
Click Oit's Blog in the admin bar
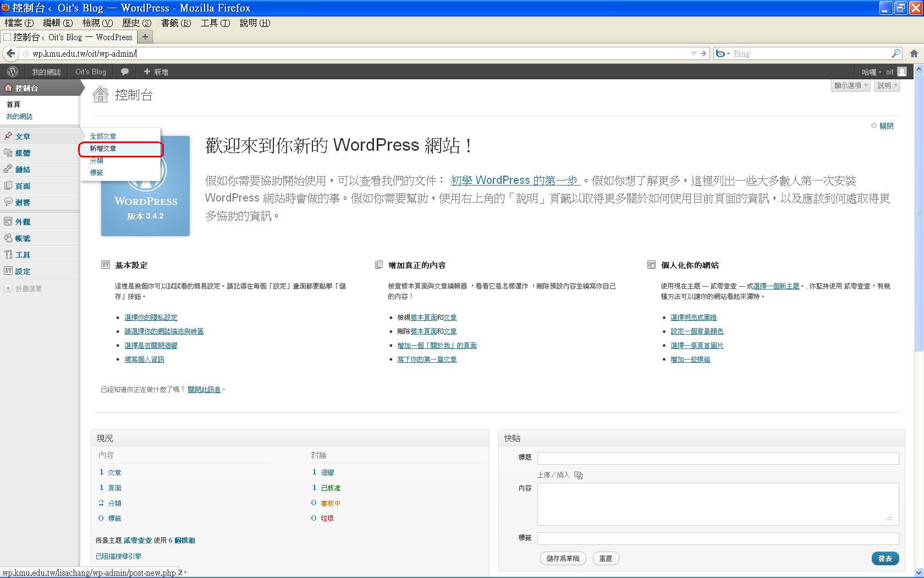point(91,72)
